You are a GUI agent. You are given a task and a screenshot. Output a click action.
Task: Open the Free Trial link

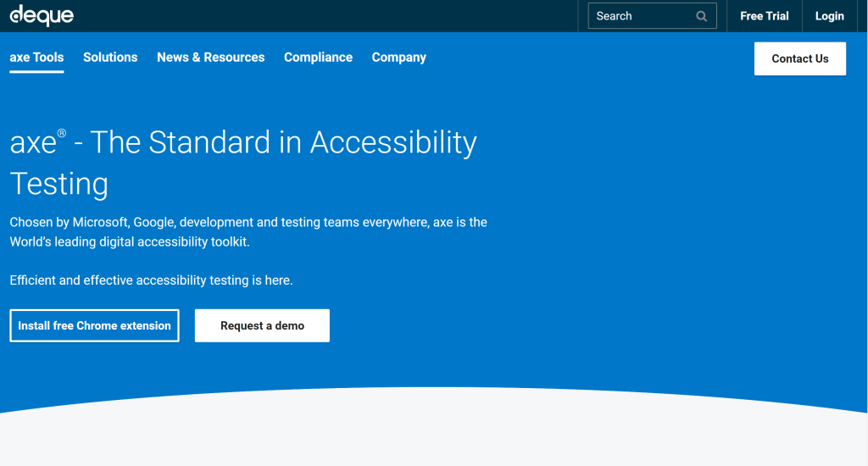pos(764,16)
